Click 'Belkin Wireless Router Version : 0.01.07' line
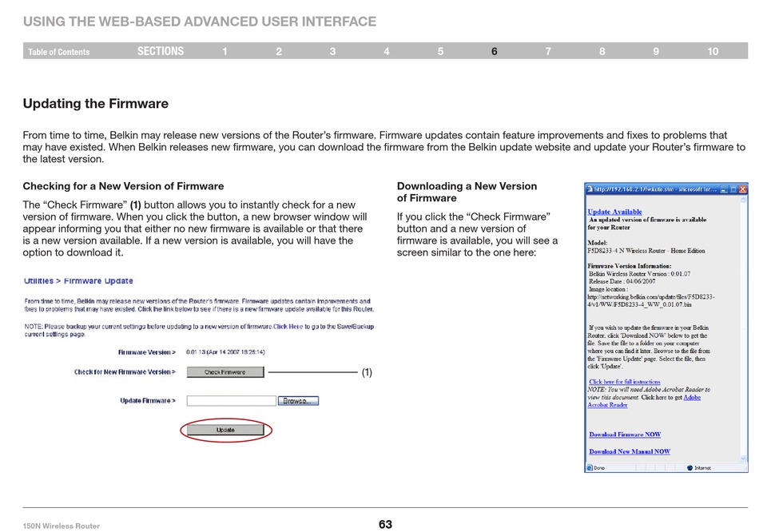 639,274
